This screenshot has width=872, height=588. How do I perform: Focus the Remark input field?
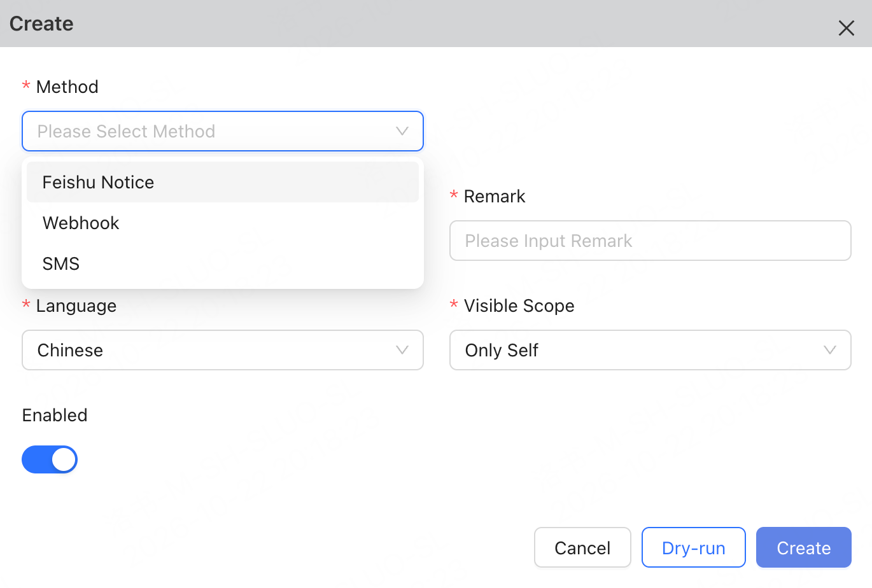coord(650,241)
